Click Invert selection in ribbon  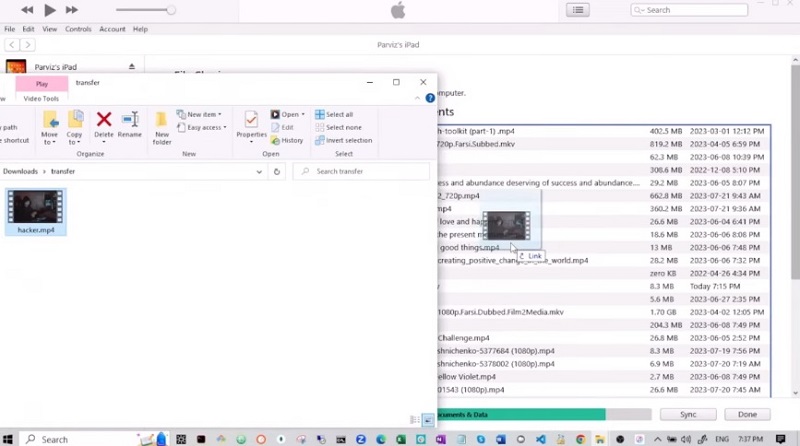[x=344, y=140]
